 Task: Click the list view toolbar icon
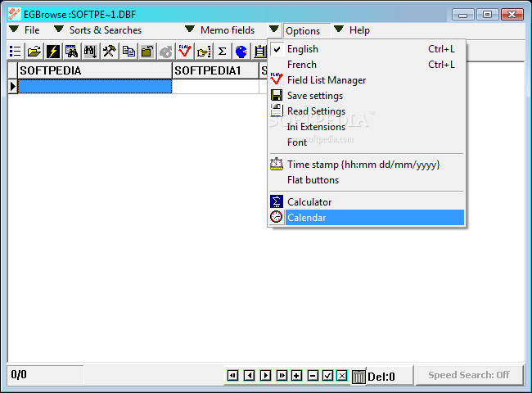coord(16,52)
